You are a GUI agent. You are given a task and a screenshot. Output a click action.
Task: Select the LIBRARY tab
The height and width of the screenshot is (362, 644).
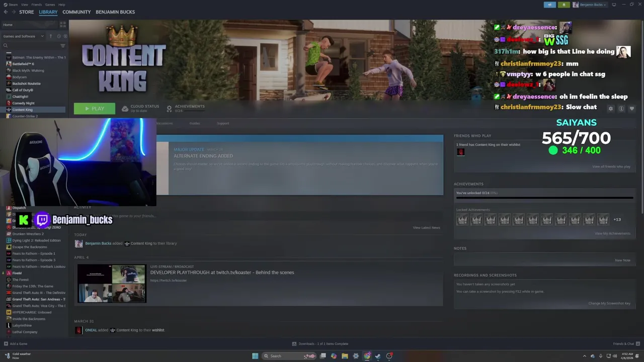[x=48, y=12]
